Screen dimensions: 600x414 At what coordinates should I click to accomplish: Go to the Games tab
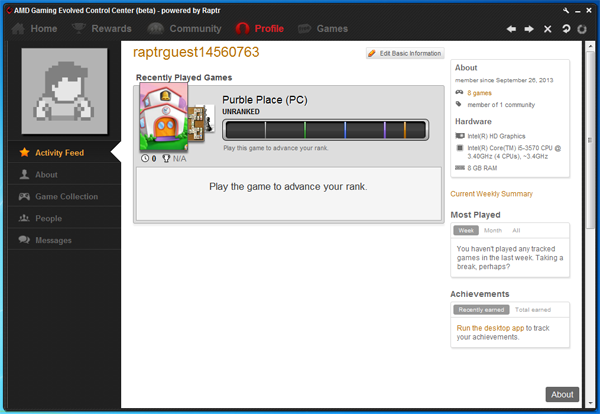tap(323, 29)
